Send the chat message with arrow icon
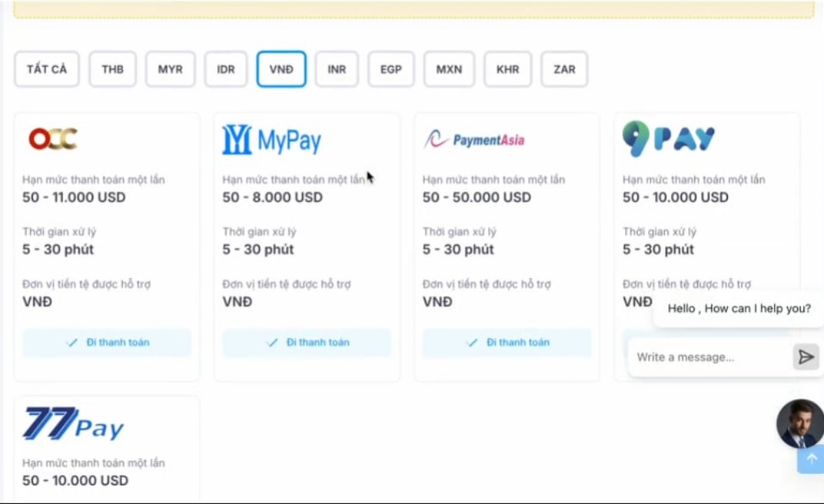Image resolution: width=824 pixels, height=504 pixels. point(806,357)
